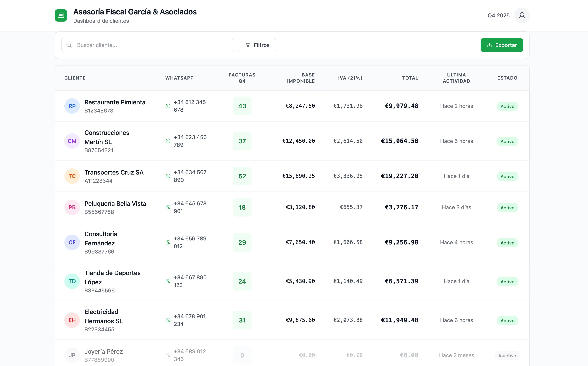Click the Cliente column header
The image size is (588, 366).
coord(75,78)
